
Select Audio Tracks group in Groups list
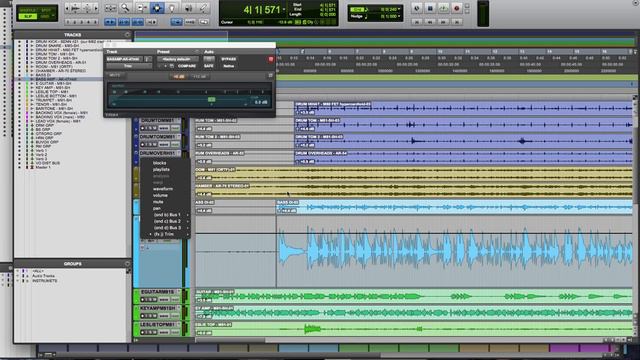point(43,276)
